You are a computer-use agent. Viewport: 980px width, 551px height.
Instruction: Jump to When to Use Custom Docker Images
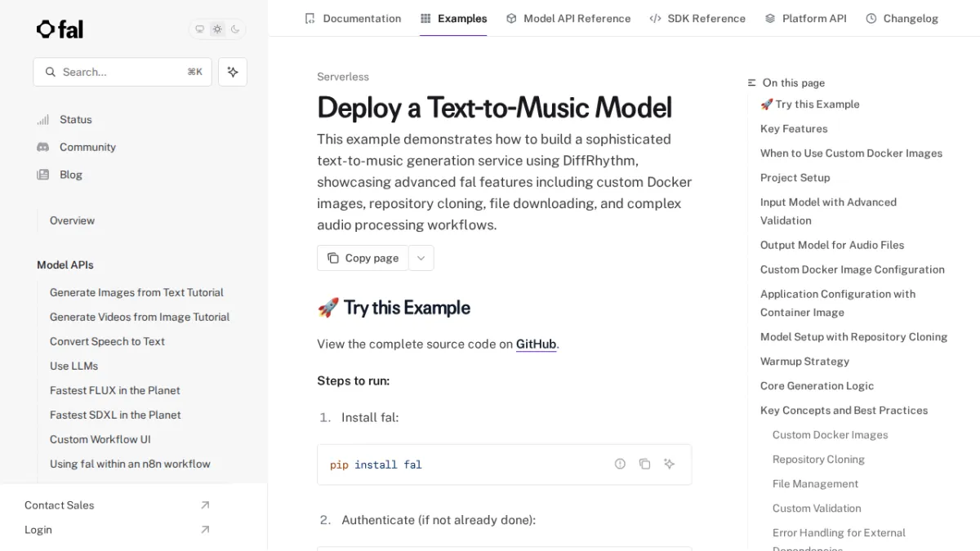coord(851,153)
